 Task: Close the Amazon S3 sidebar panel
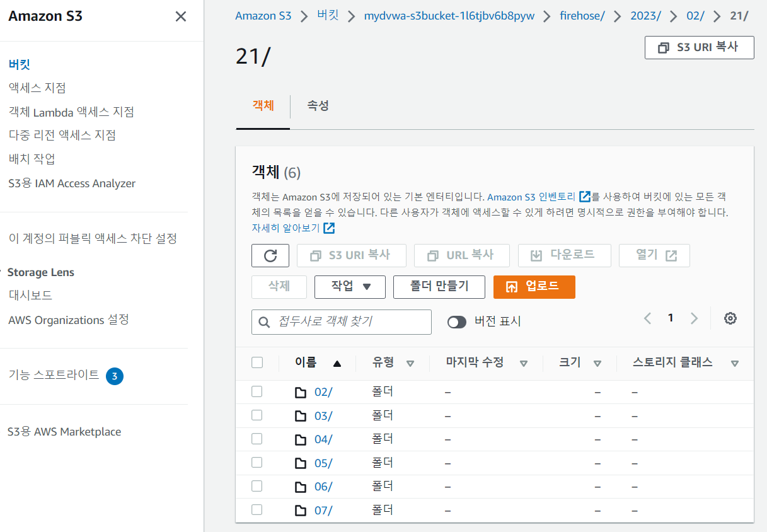(180, 16)
